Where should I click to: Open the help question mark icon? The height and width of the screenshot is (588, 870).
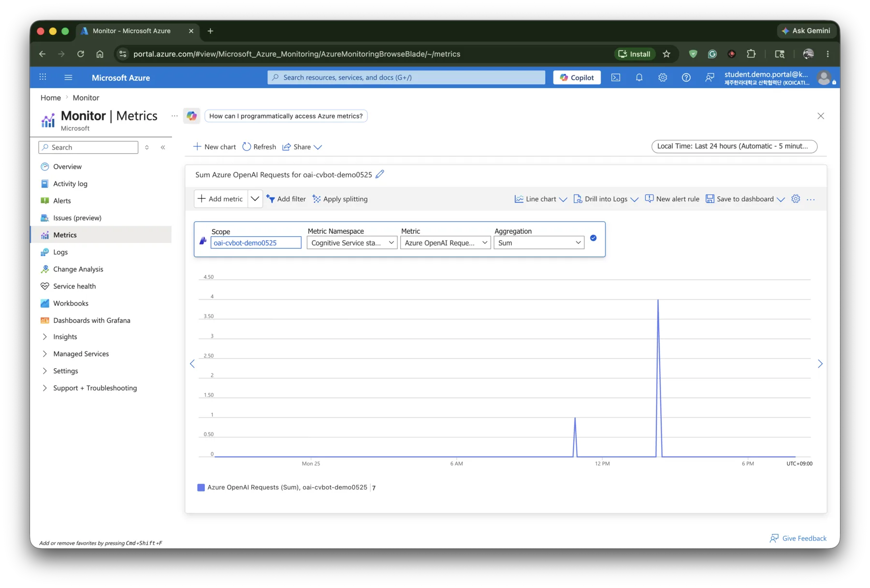(686, 77)
